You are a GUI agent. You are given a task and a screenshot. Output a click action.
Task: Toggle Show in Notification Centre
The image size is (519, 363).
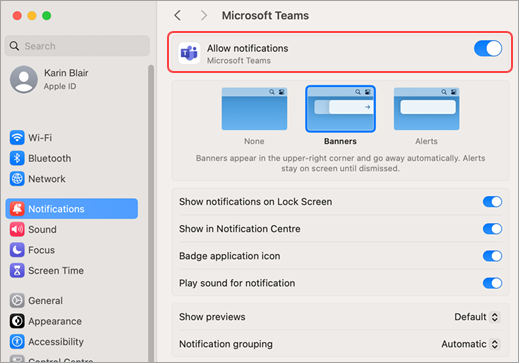(492, 229)
